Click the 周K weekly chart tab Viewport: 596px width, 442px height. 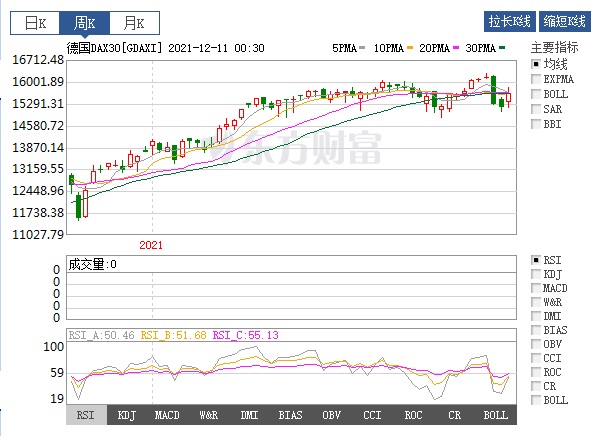(x=84, y=23)
